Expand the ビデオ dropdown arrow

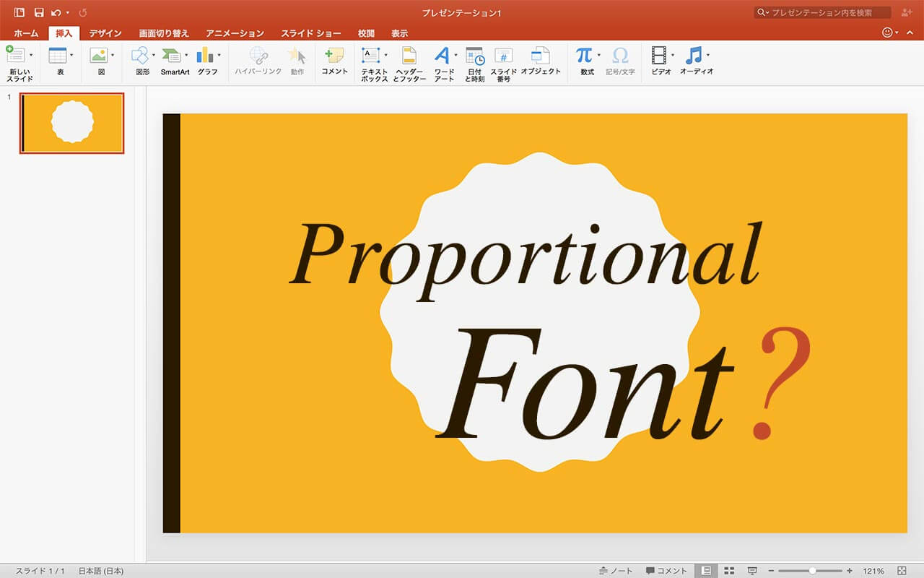click(673, 56)
